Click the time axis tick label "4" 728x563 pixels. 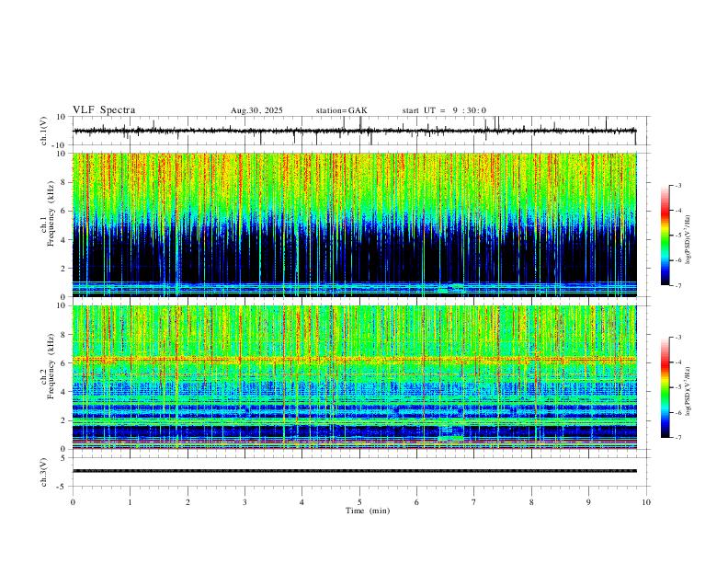[x=301, y=502]
